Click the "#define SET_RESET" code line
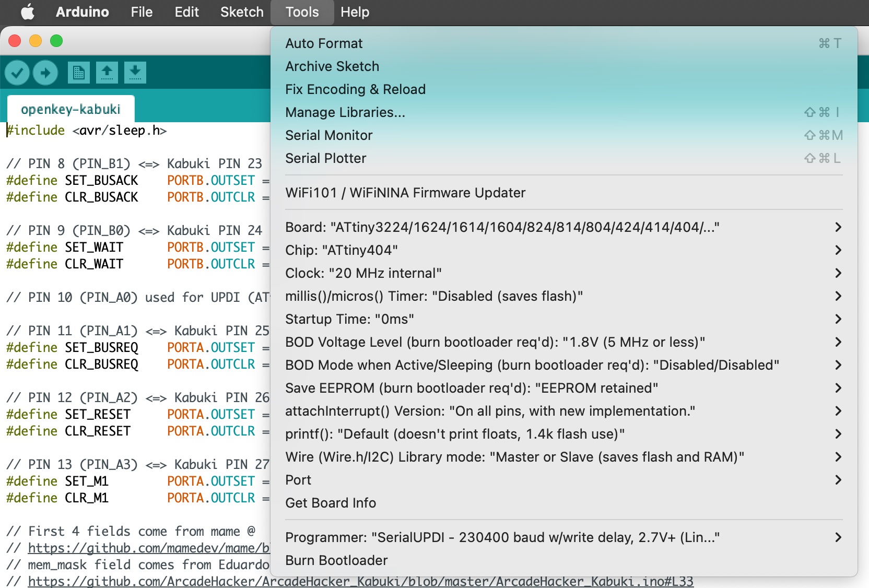The height and width of the screenshot is (588, 869). [x=138, y=414]
